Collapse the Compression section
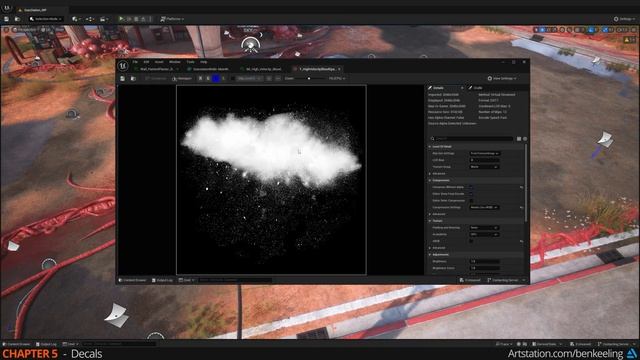The width and height of the screenshot is (640, 360). 429,180
